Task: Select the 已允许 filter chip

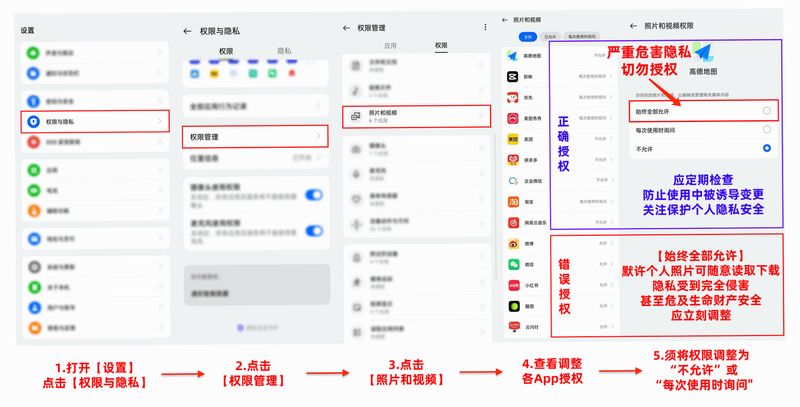Action: (x=550, y=37)
